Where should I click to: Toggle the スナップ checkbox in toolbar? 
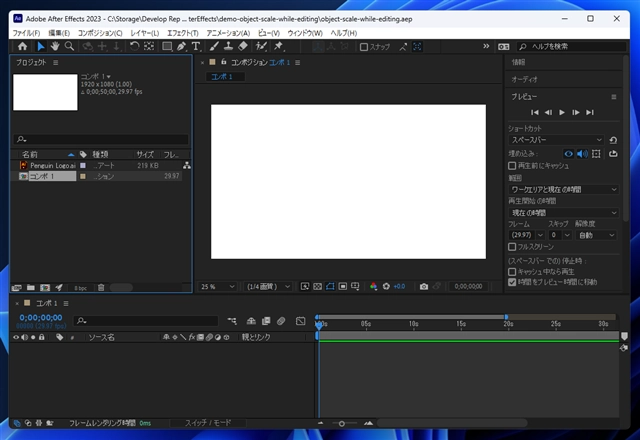(365, 47)
